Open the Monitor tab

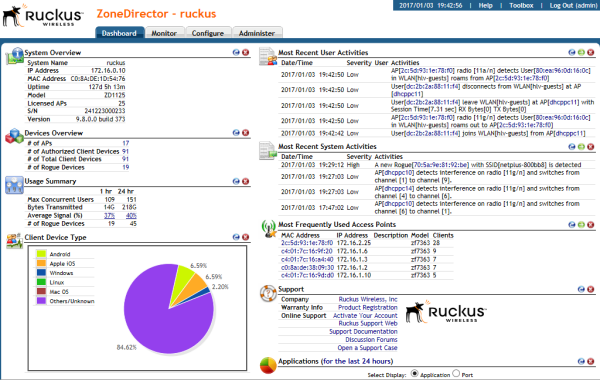tap(164, 33)
